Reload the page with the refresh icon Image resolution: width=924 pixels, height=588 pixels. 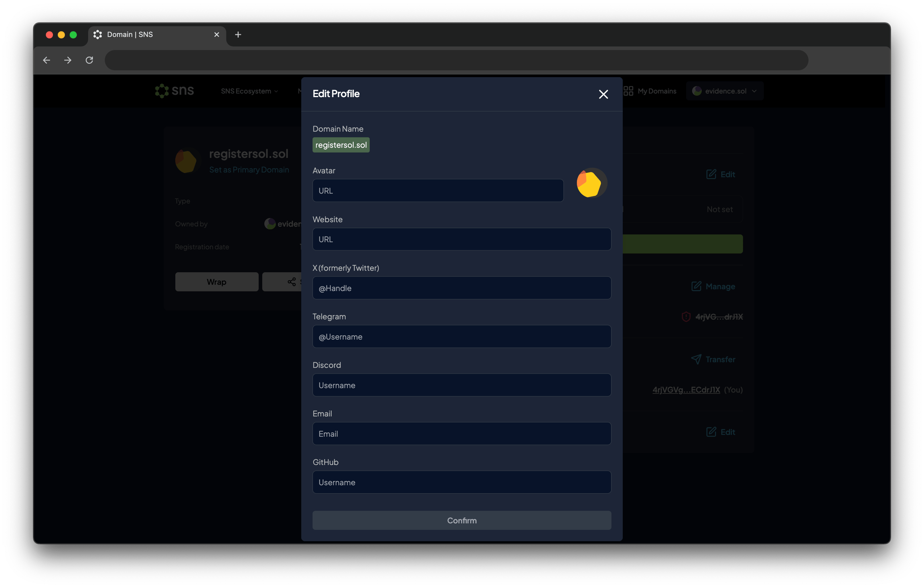(x=89, y=60)
